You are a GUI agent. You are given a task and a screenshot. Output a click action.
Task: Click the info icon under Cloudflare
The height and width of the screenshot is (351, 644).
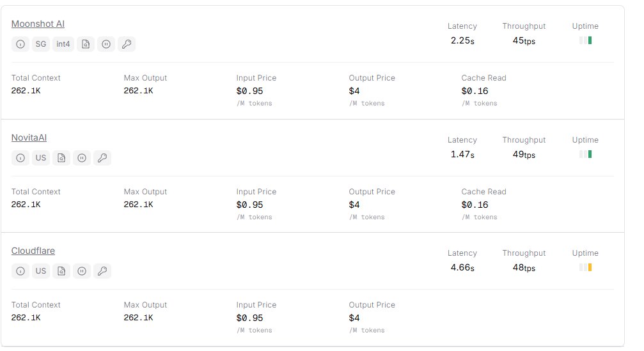click(x=20, y=271)
